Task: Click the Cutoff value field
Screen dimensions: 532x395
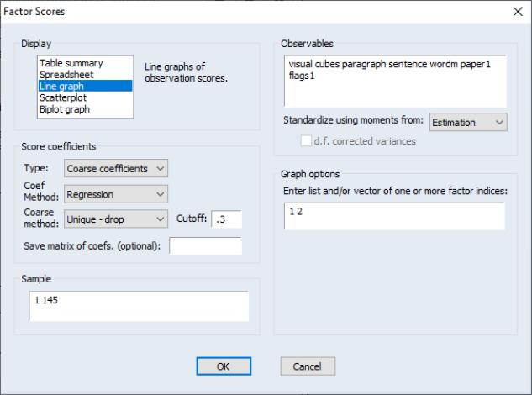Action: 226,219
